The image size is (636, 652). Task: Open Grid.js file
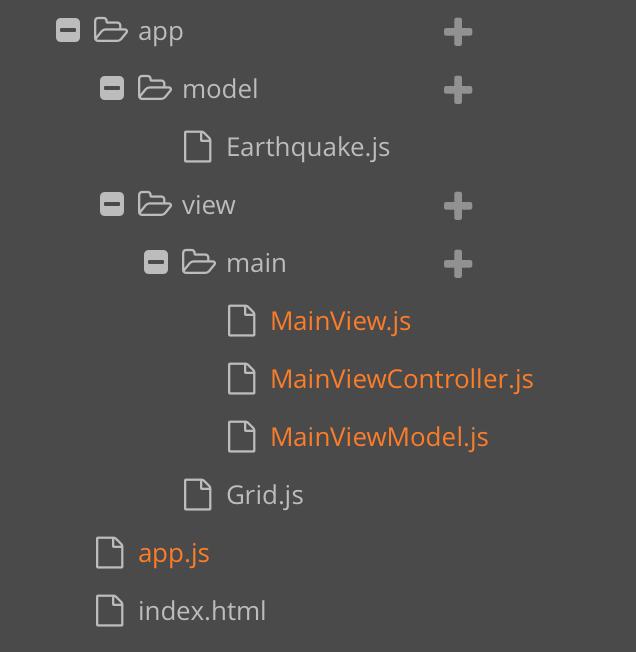265,496
